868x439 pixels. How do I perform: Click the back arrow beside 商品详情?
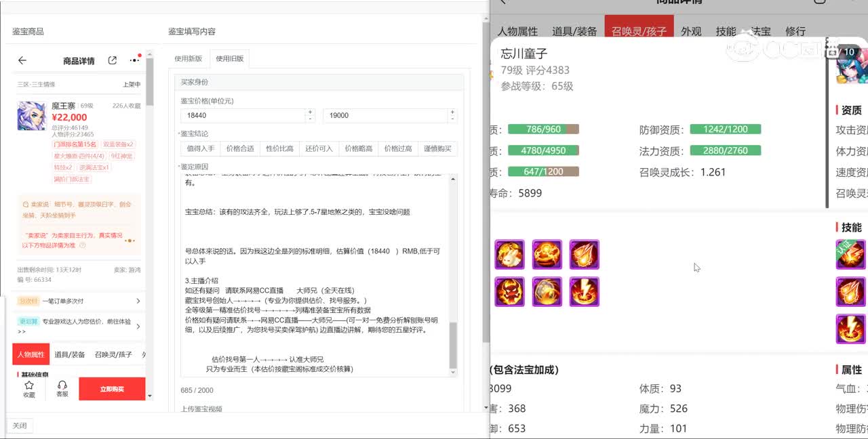(x=22, y=60)
